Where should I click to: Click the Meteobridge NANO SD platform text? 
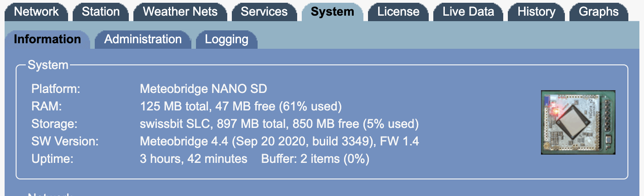[x=203, y=89]
